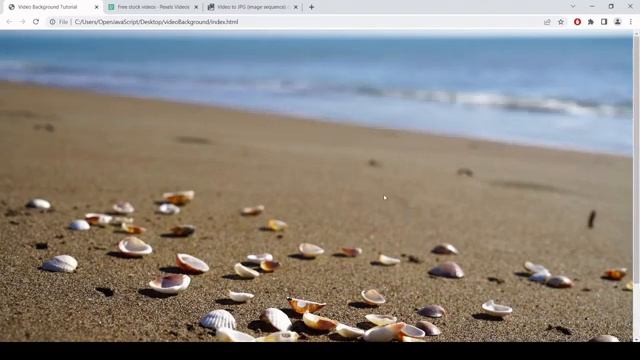Open the red Opera-style extension icon
The height and width of the screenshot is (360, 640).
point(577,22)
